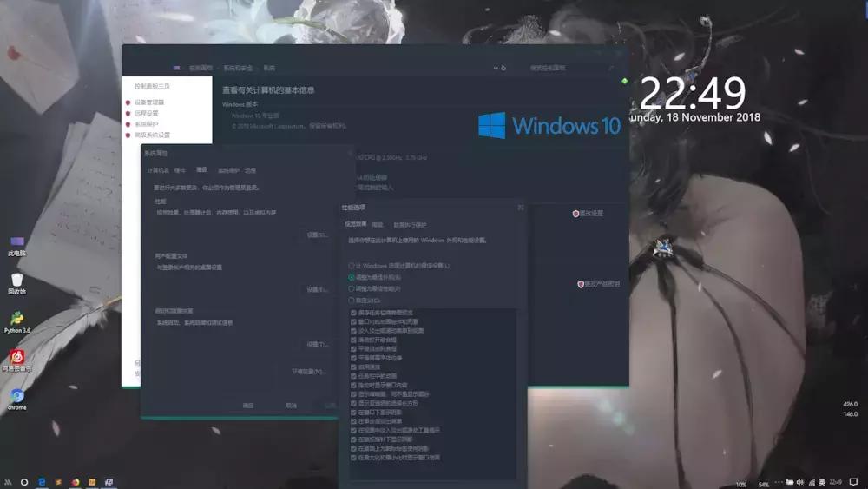The height and width of the screenshot is (489, 868).
Task: Open 系统保护 tab in System Properties
Action: pos(228,170)
